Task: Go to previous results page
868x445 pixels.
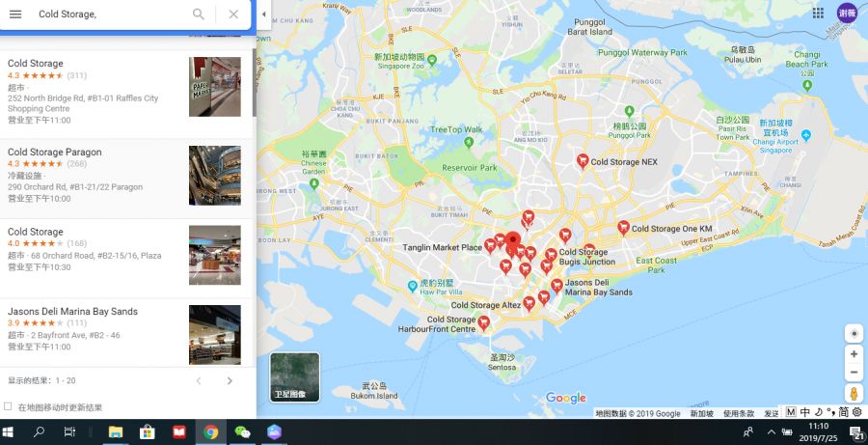Action: (x=199, y=380)
